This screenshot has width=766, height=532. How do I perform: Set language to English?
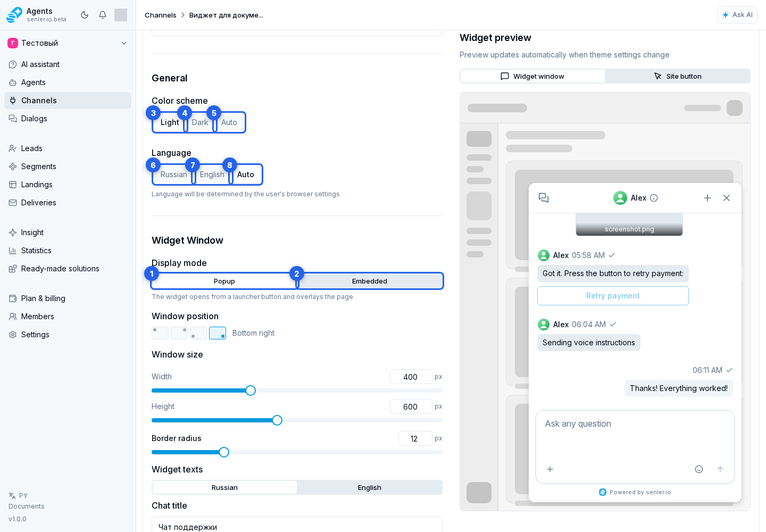tap(212, 174)
